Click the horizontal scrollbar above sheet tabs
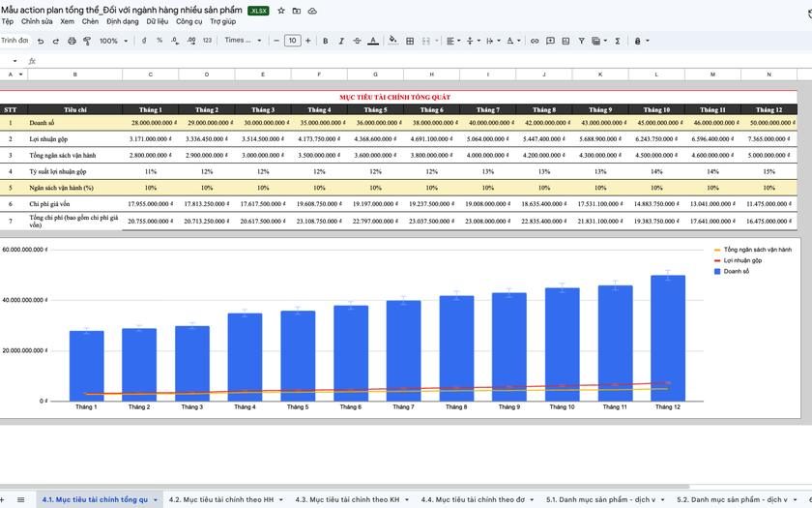This screenshot has height=508, width=812. [x=344, y=487]
